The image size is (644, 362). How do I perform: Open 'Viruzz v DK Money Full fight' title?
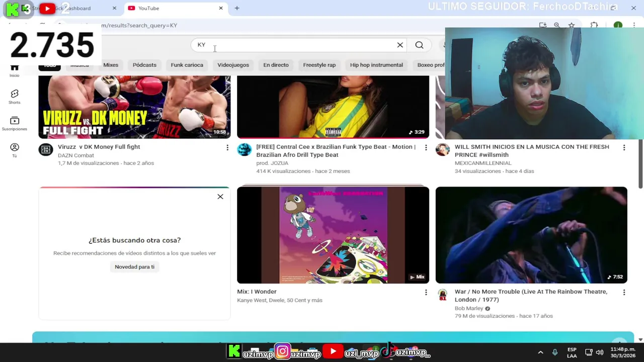(x=99, y=147)
